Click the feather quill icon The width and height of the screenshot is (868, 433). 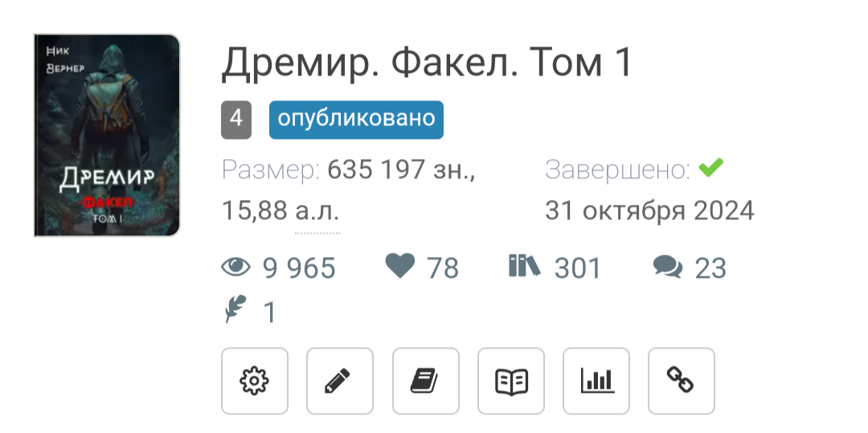(235, 308)
